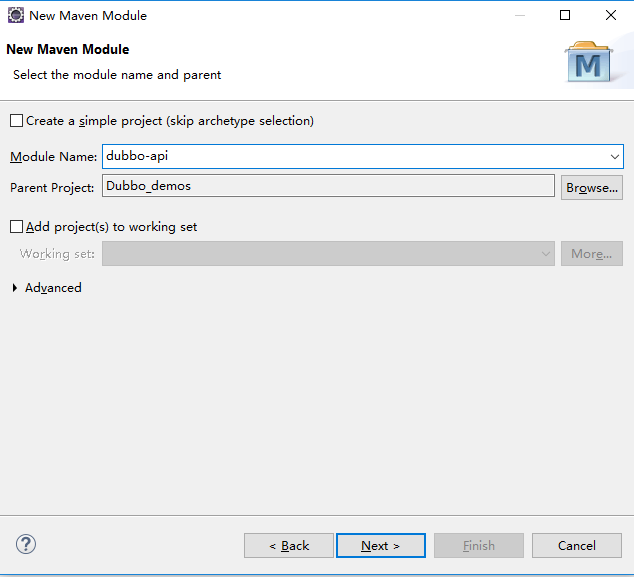The height and width of the screenshot is (577, 634).
Task: Go to the Next wizard page
Action: coord(380,545)
